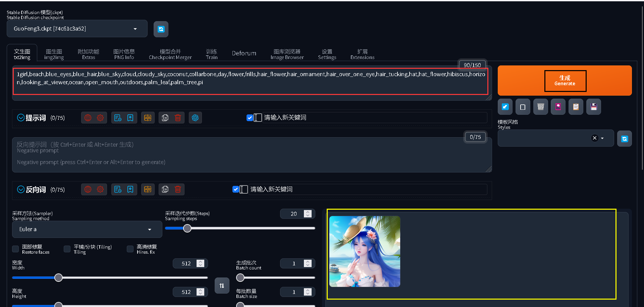This screenshot has height=307, width=644.
Task: Save generation settings via the floppy disk icon
Action: pyautogui.click(x=593, y=107)
